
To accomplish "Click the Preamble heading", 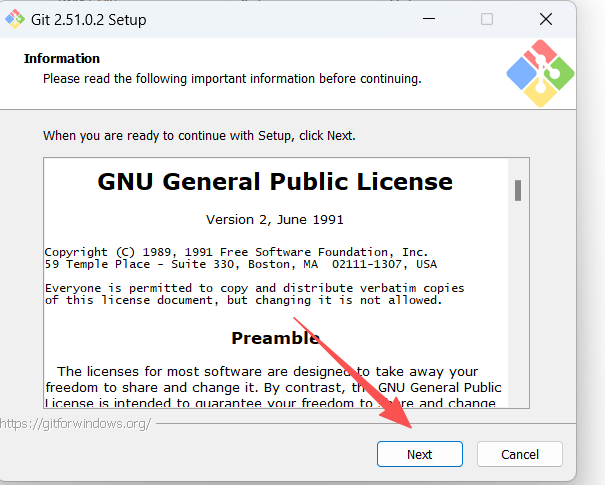I will click(275, 338).
